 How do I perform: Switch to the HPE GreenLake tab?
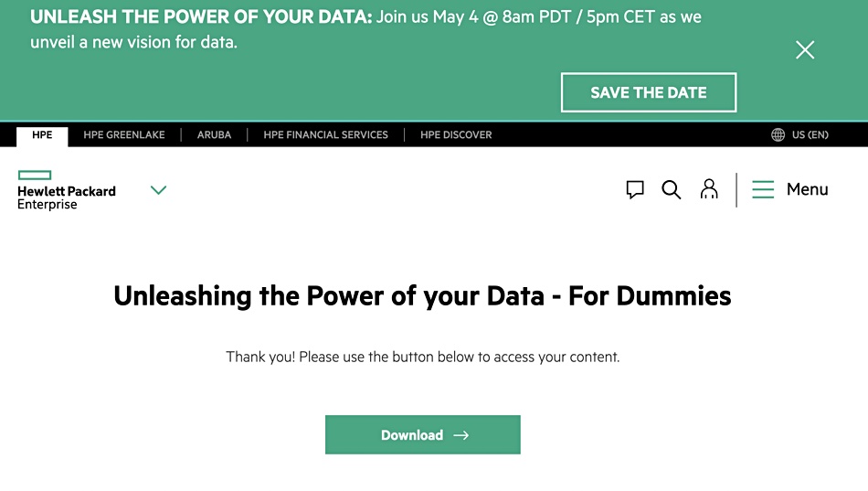click(124, 134)
